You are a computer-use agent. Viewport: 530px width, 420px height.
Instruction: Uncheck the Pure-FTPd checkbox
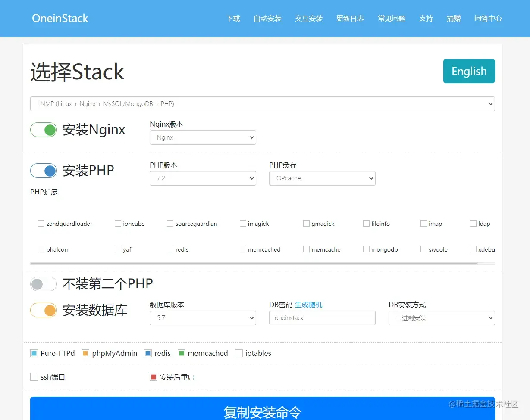(x=34, y=353)
